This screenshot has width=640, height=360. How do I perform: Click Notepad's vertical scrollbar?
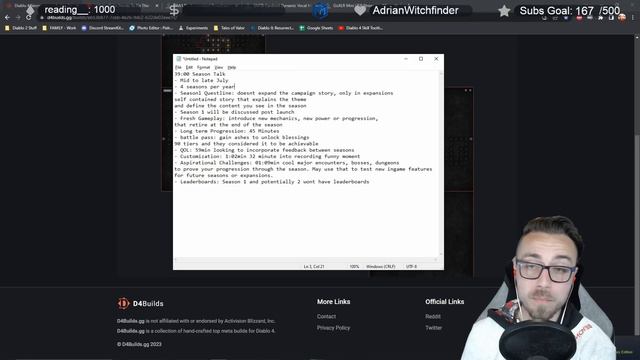[x=440, y=164]
